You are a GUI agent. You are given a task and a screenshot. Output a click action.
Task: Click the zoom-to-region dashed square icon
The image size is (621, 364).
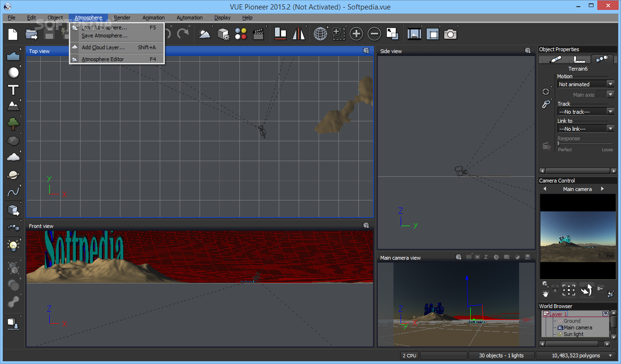click(x=338, y=34)
